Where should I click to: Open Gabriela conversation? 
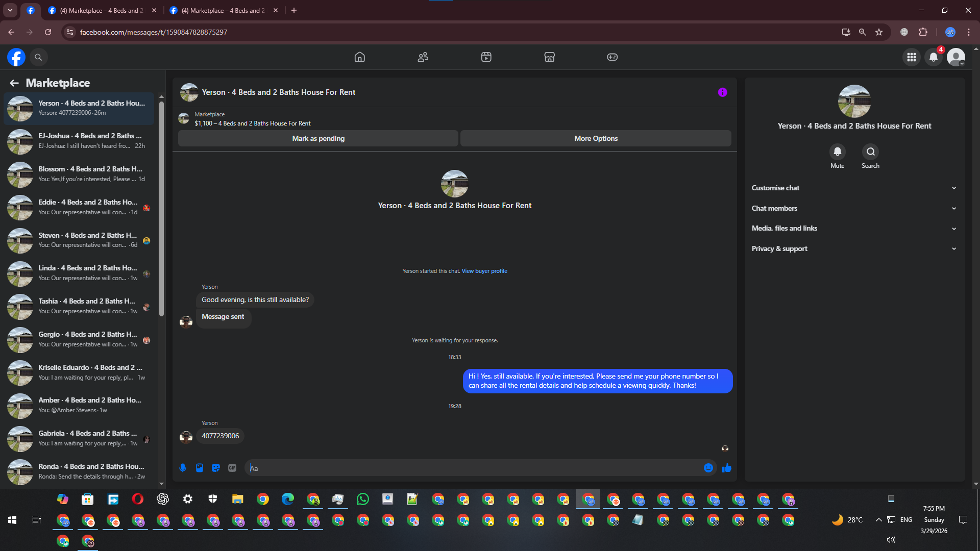pos(79,438)
